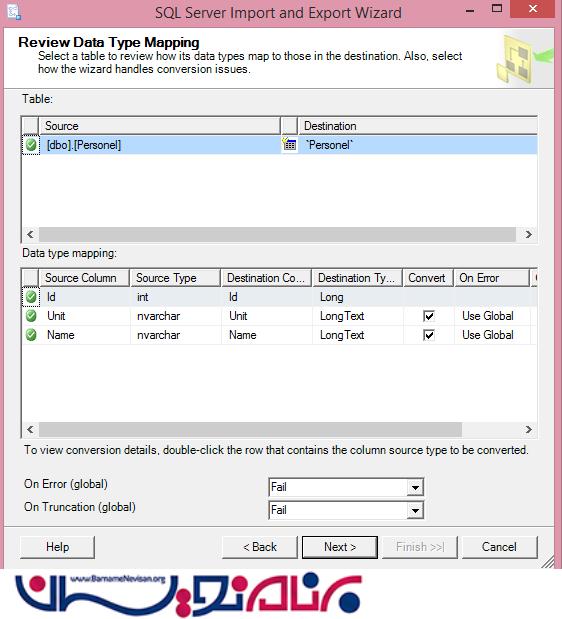Click right arrow of Table list scrollbar
This screenshot has height=619, width=562.
(x=528, y=234)
